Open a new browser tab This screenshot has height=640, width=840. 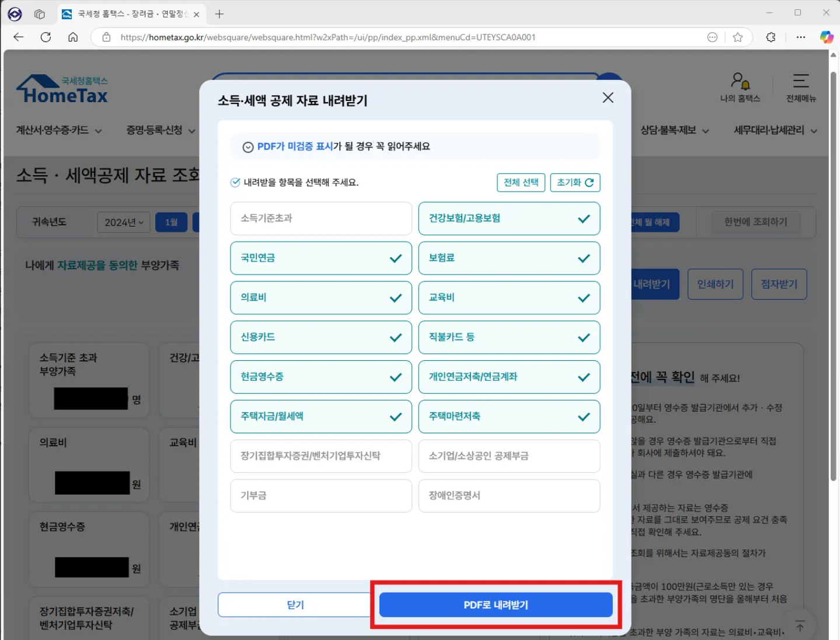(219, 14)
